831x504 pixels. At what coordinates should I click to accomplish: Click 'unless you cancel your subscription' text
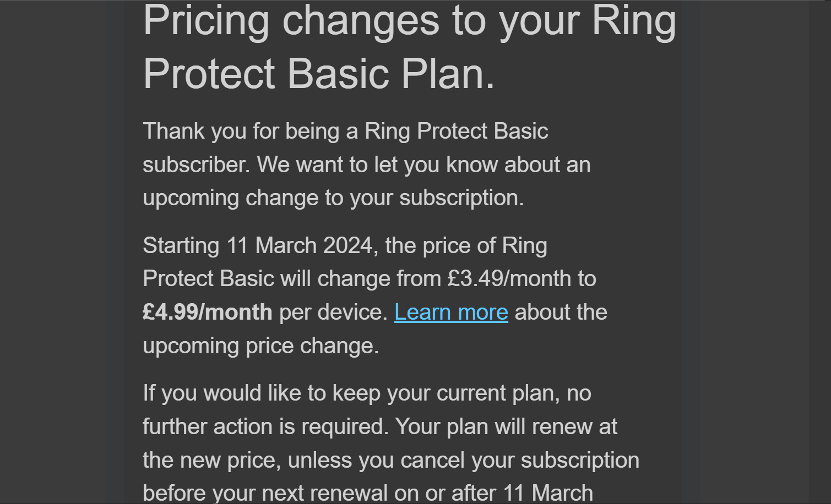pos(463,461)
